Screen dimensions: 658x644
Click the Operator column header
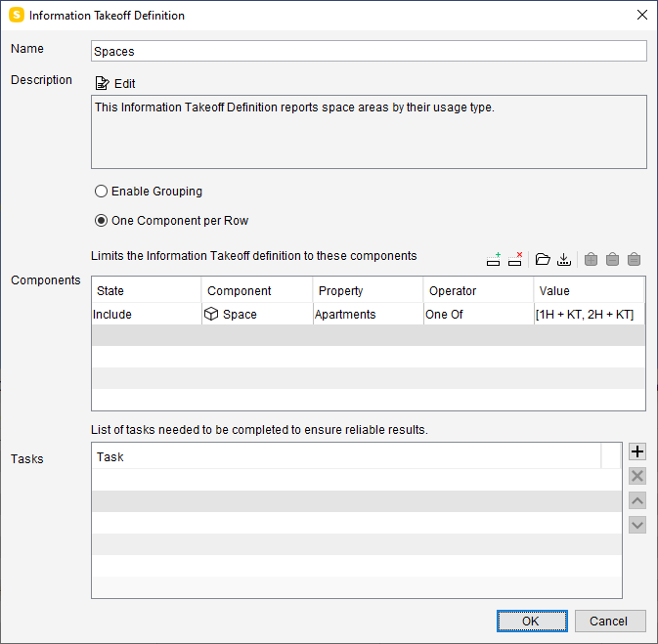[x=478, y=290]
